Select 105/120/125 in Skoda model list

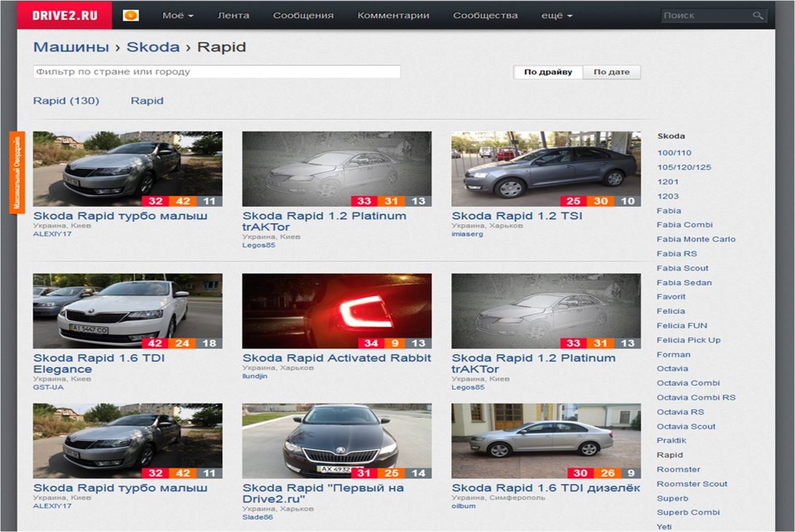684,167
